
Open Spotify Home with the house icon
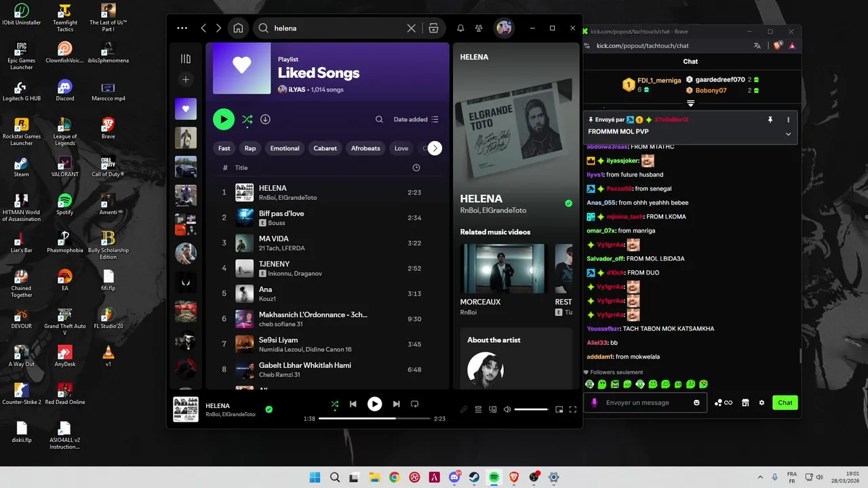coord(238,28)
